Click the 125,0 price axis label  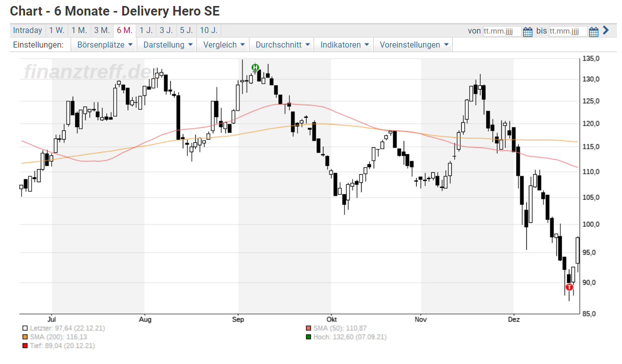tap(591, 101)
